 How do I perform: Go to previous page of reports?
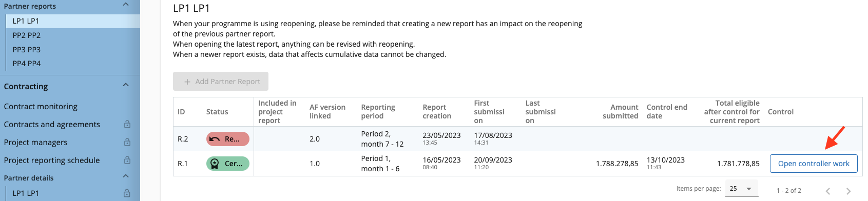(828, 191)
